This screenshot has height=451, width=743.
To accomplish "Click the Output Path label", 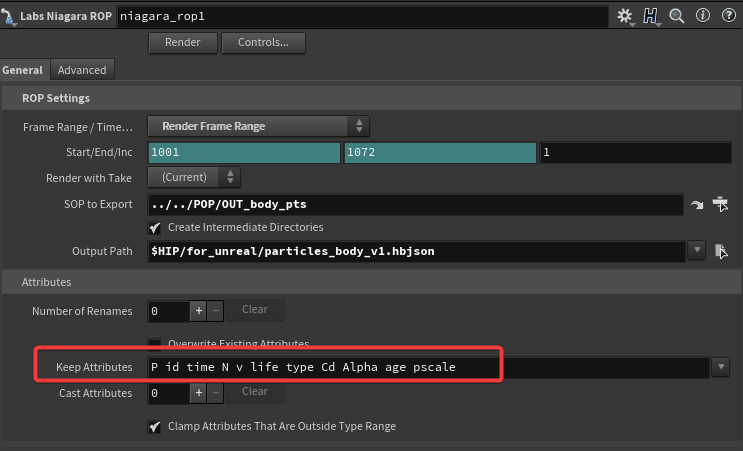I will click(x=102, y=251).
